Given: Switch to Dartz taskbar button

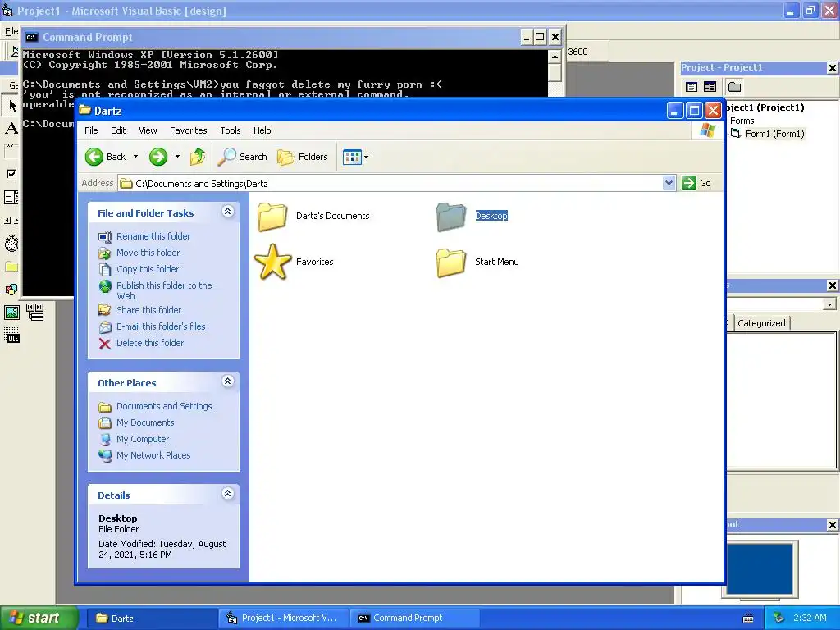Looking at the screenshot, I should 151,619.
